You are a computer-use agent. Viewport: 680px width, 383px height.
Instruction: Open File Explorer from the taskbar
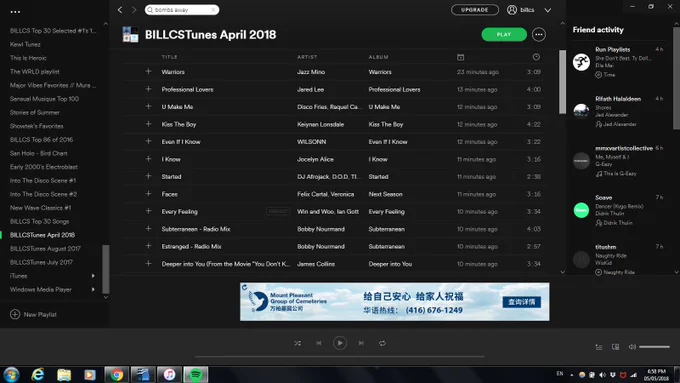(64, 374)
